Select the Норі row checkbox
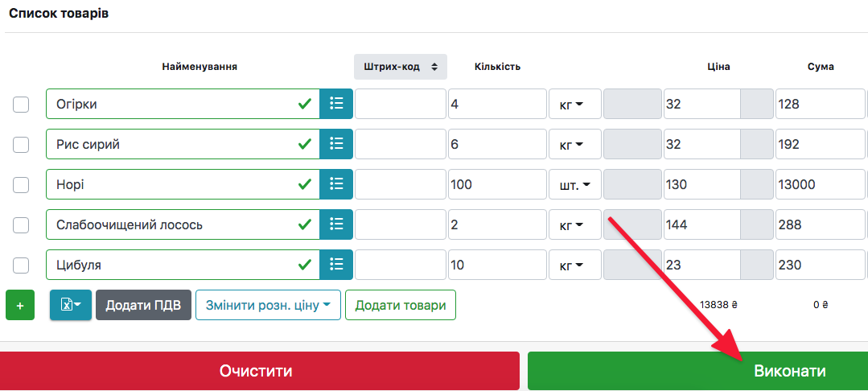868x391 pixels. (21, 185)
